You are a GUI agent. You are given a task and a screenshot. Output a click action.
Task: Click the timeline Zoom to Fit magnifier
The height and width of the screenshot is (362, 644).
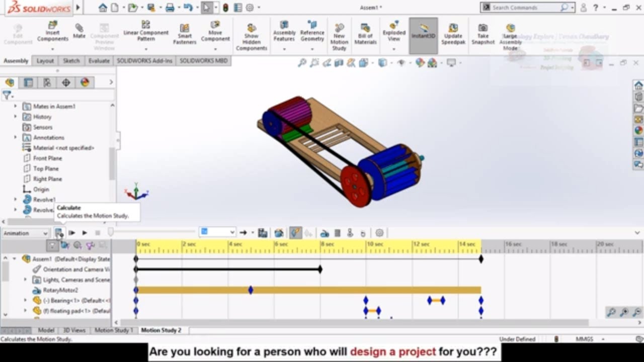click(x=611, y=312)
